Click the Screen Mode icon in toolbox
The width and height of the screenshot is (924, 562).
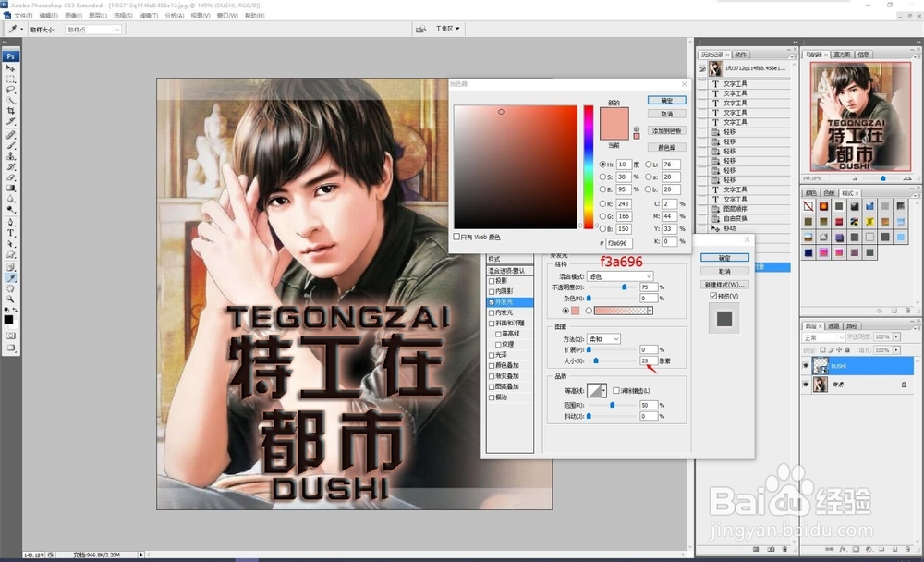(10, 348)
